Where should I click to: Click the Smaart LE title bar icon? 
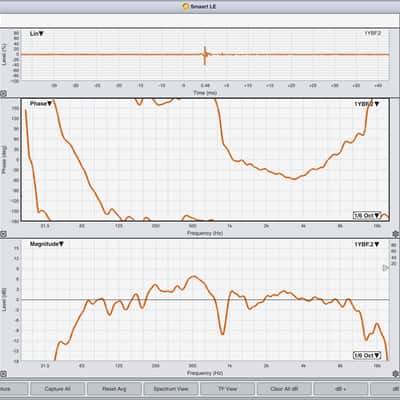(x=186, y=6)
